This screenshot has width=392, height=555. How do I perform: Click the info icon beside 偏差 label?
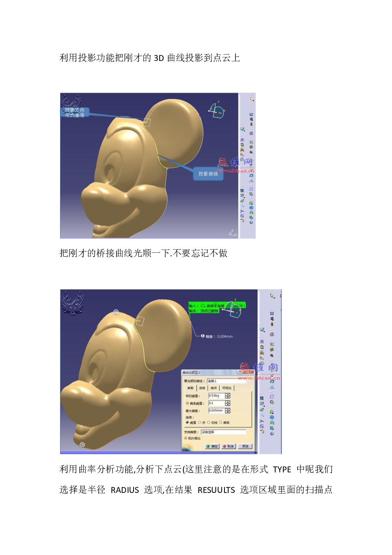point(203,336)
